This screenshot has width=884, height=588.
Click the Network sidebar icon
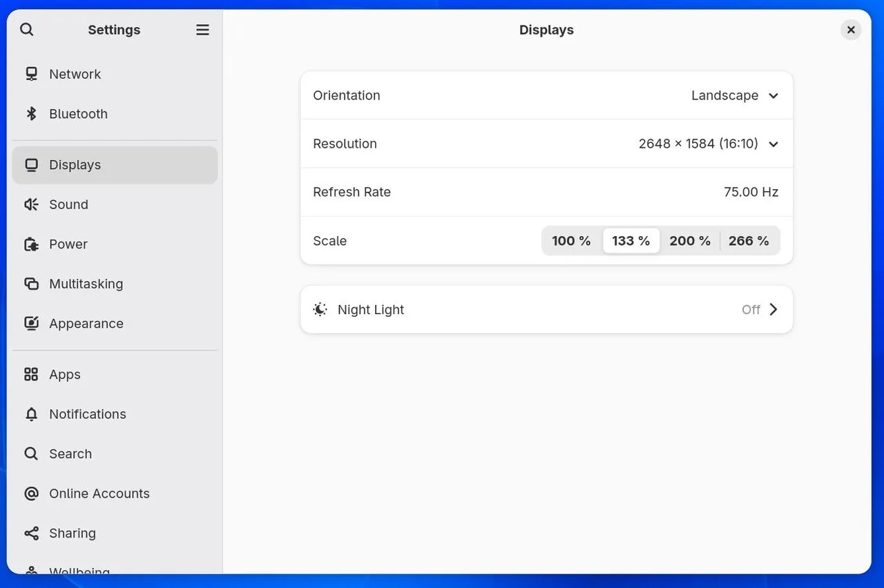click(31, 74)
